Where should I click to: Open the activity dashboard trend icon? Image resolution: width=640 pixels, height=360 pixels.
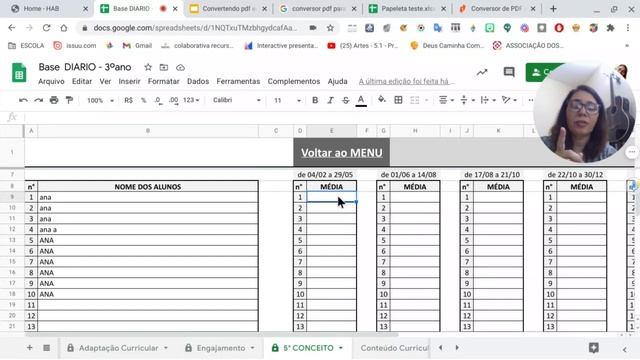[x=482, y=72]
